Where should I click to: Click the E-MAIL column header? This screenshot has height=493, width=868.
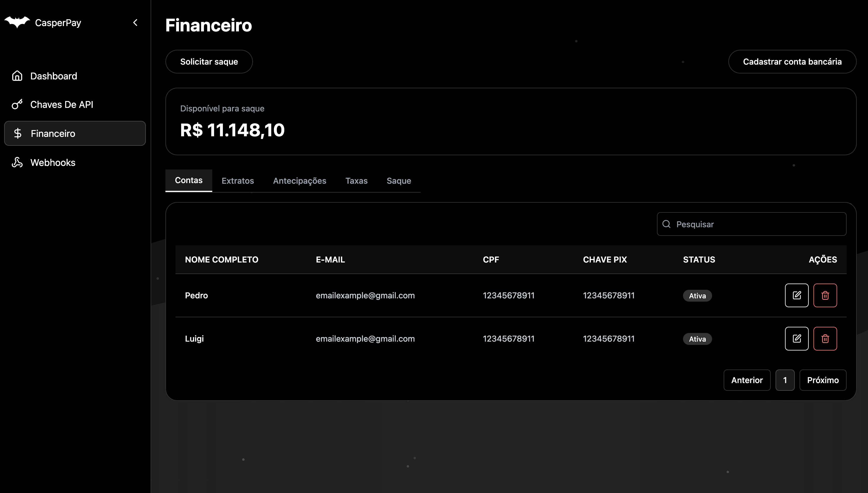tap(330, 260)
